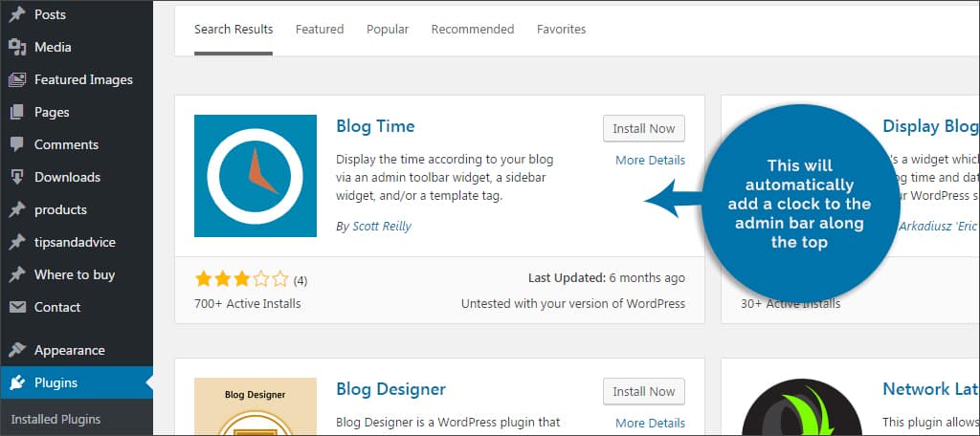Image resolution: width=980 pixels, height=436 pixels.
Task: Click the Media icon in sidebar
Action: click(17, 47)
